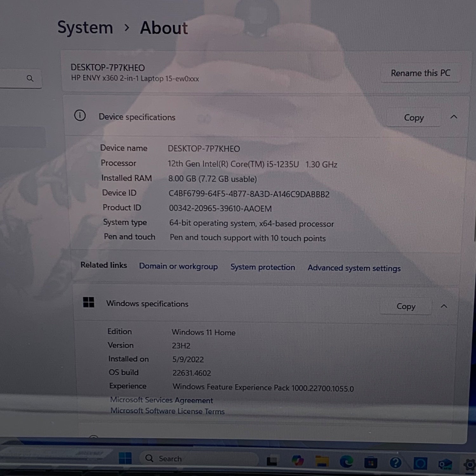Open the HP Support Assistant question-mark icon
476x476 pixels.
click(395, 463)
